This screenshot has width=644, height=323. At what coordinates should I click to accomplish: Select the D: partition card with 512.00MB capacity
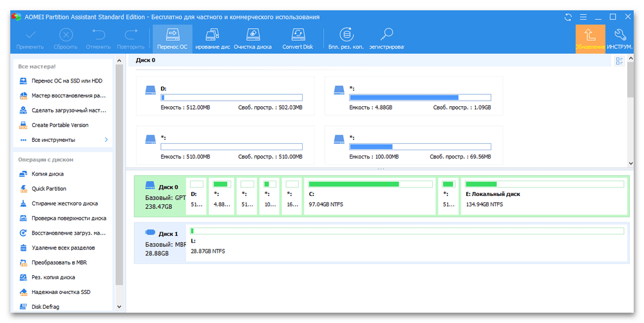pyautogui.click(x=225, y=96)
